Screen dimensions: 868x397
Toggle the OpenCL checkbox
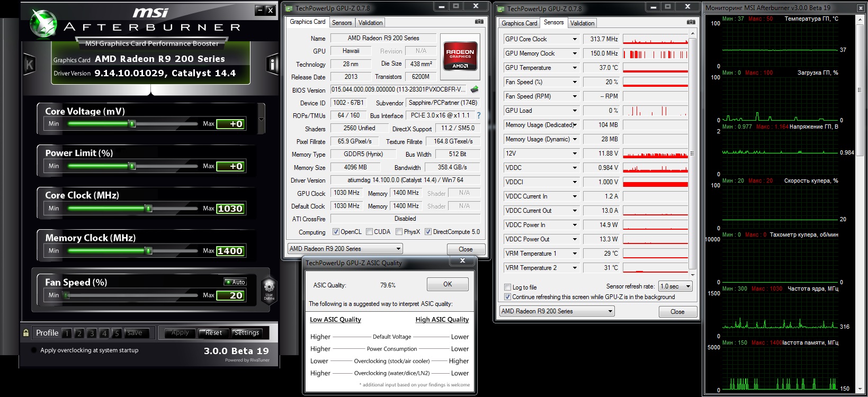click(x=336, y=232)
